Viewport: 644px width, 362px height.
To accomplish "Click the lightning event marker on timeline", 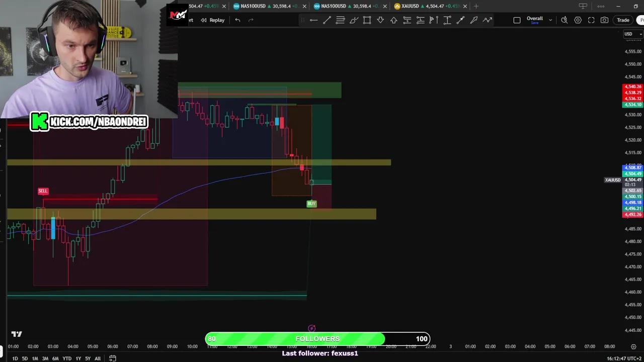I will pyautogui.click(x=311, y=328).
